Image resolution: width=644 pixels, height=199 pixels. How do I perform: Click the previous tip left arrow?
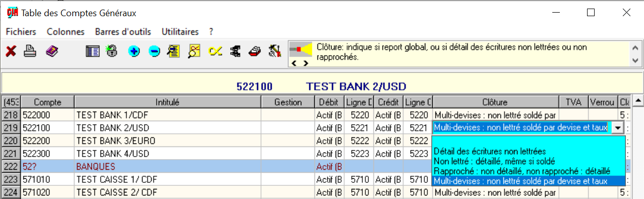point(294,63)
